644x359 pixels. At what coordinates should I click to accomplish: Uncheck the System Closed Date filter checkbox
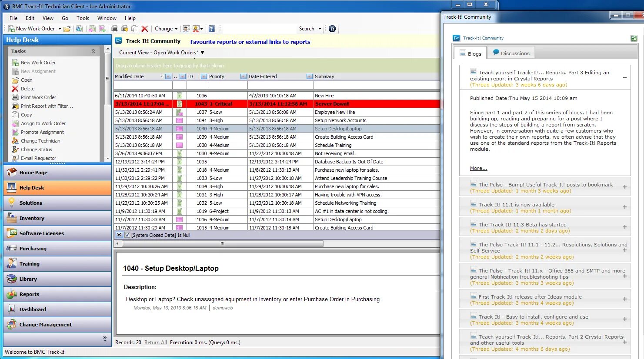click(x=127, y=235)
